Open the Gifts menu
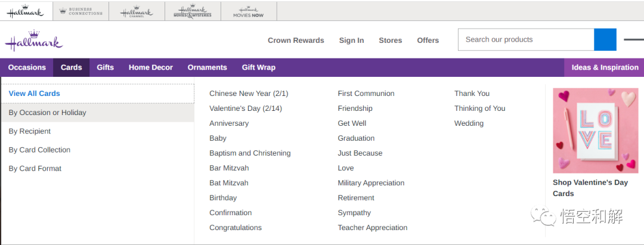This screenshot has height=245, width=644. [105, 67]
